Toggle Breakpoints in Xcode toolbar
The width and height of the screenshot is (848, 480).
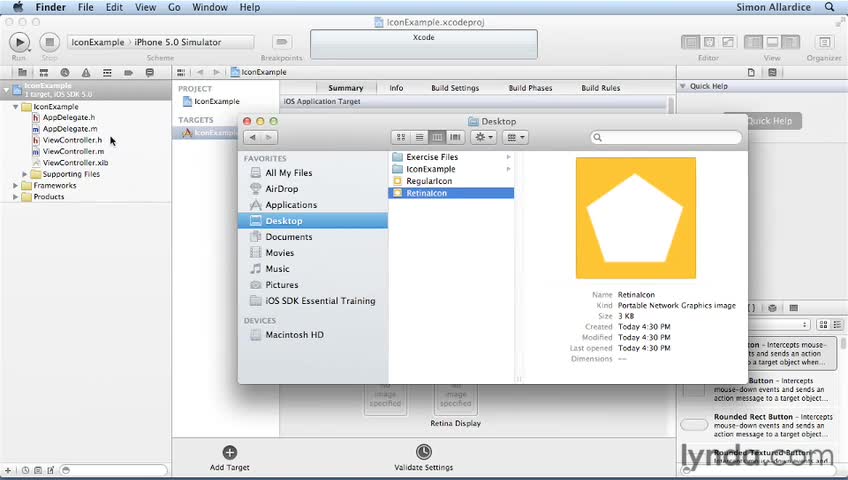(x=282, y=42)
